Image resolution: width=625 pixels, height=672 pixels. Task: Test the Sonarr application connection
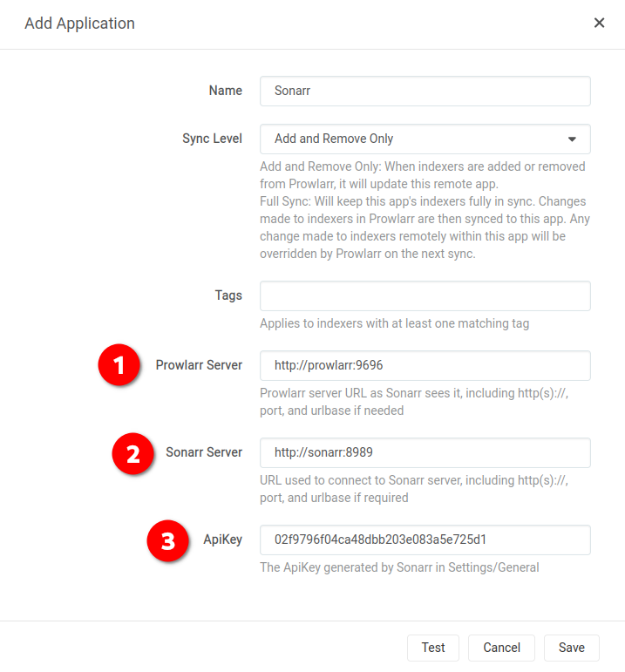(433, 648)
